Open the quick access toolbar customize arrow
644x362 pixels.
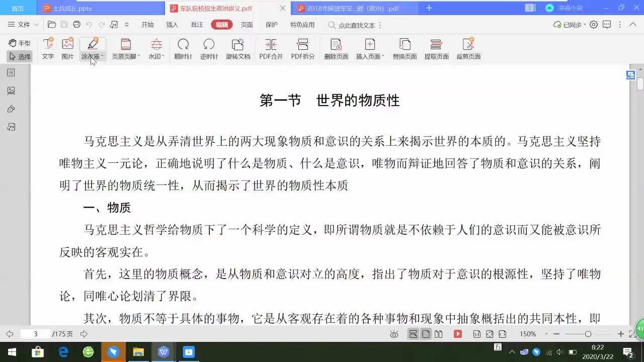click(x=127, y=25)
